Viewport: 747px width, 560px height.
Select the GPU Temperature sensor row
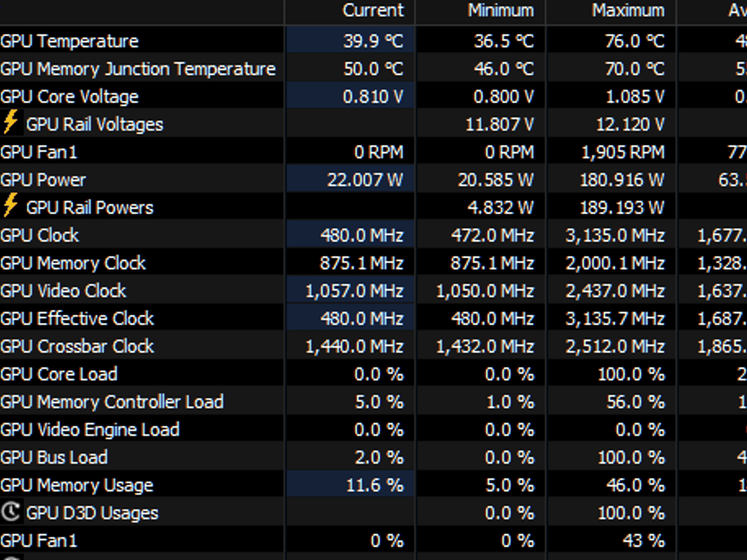(x=373, y=41)
